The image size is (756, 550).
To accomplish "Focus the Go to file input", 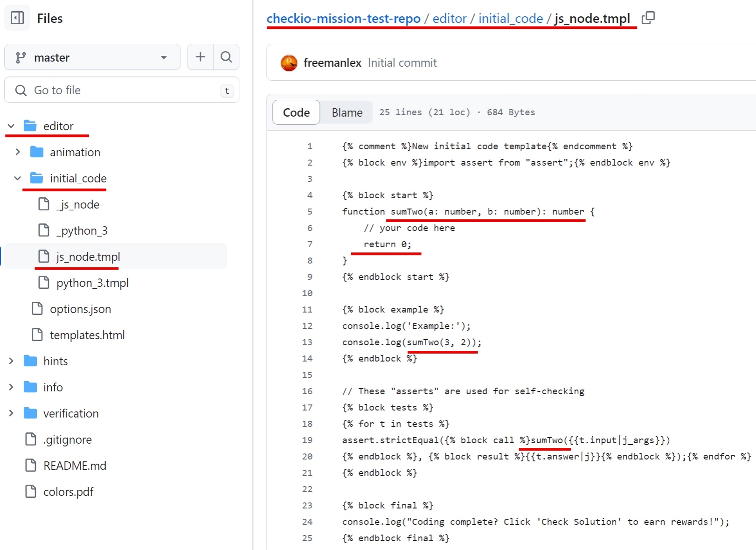I will (122, 90).
